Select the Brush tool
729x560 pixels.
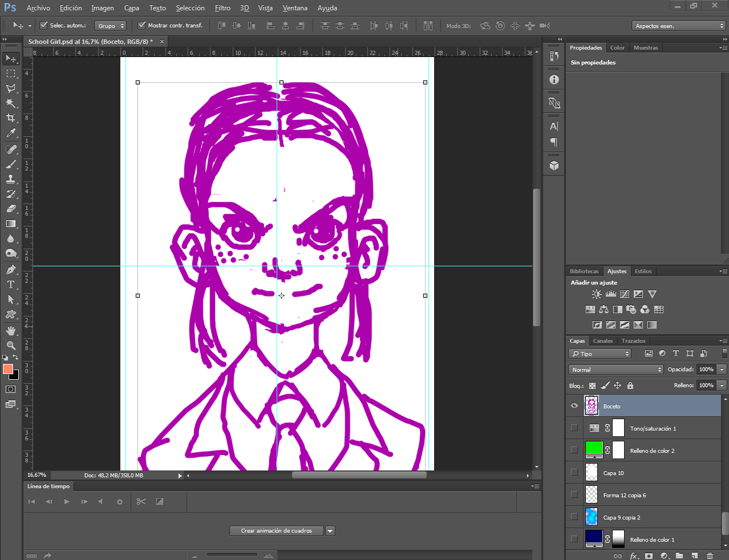coord(11,164)
